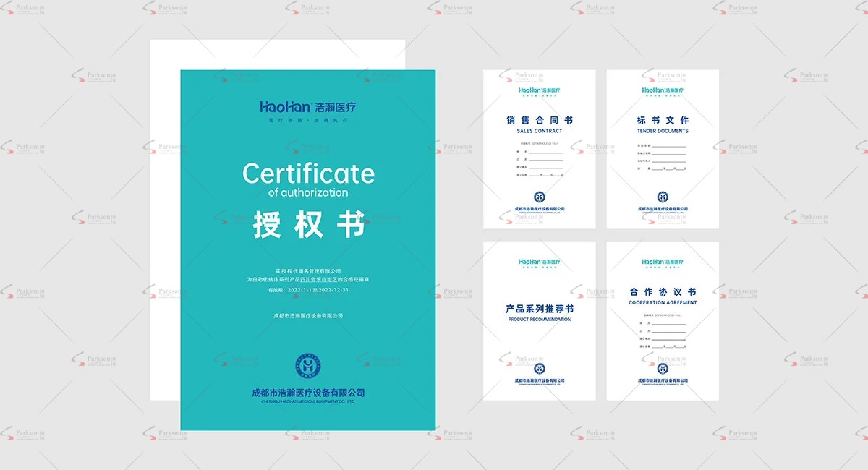This screenshot has height=470, width=868.
Task: Click the HaoHan logo on the Sales Contract cover
Action: point(540,90)
